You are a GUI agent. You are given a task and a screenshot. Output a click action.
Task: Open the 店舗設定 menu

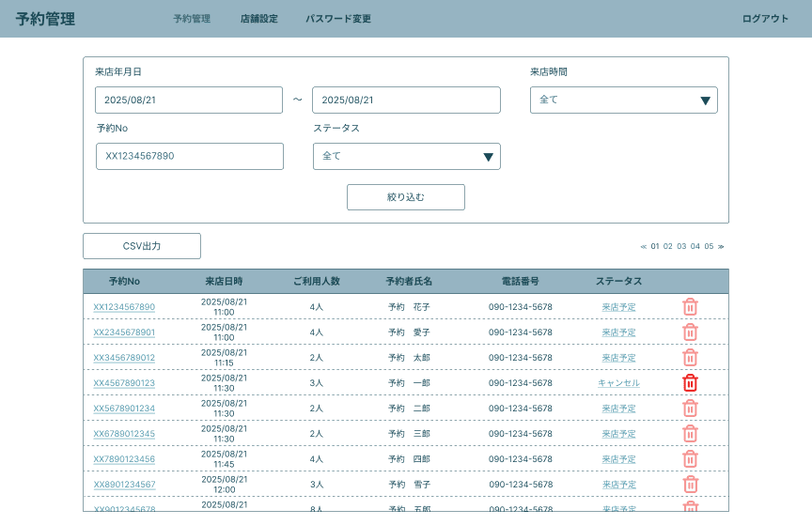coord(258,19)
